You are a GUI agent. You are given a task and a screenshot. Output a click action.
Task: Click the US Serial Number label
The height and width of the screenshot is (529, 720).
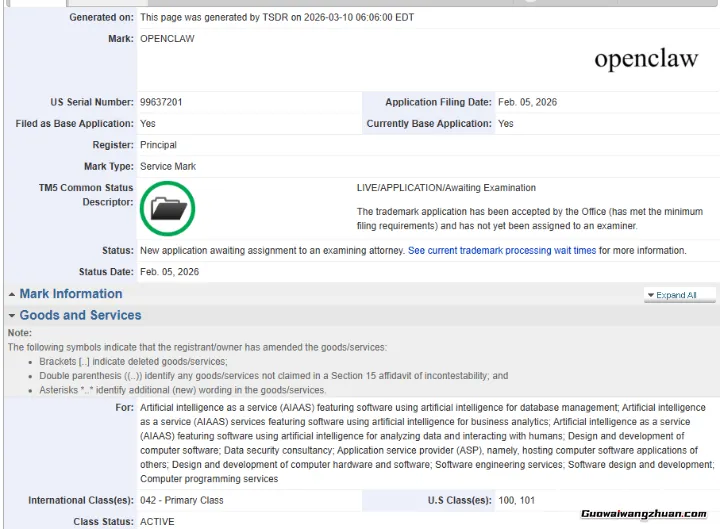(x=92, y=102)
